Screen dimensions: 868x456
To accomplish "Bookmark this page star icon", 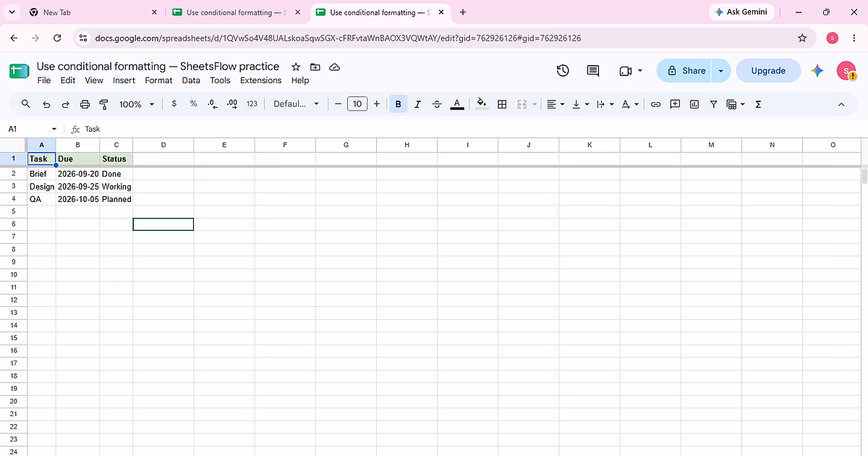I will (x=802, y=38).
